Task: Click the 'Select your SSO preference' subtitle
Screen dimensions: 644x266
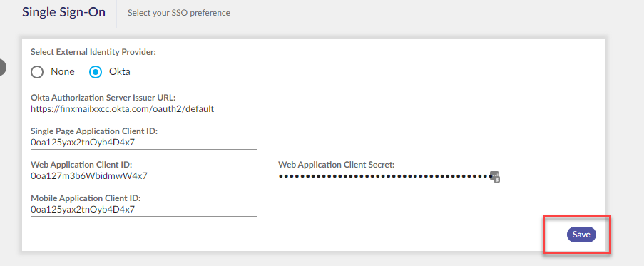Action: 179,13
